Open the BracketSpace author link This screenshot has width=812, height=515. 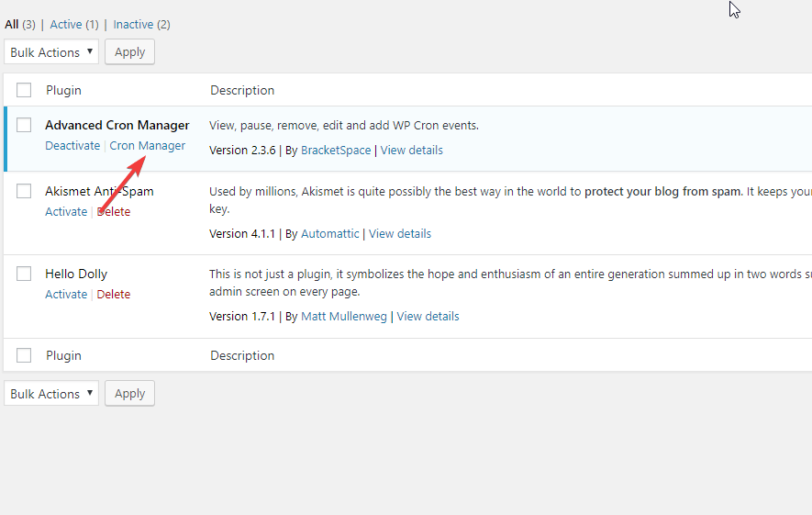click(x=336, y=151)
